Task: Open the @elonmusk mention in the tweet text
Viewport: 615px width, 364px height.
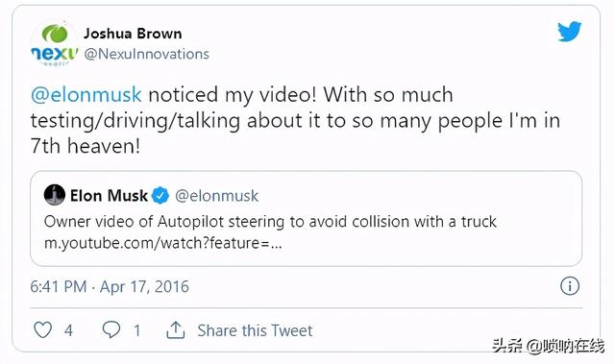Action: coord(86,95)
